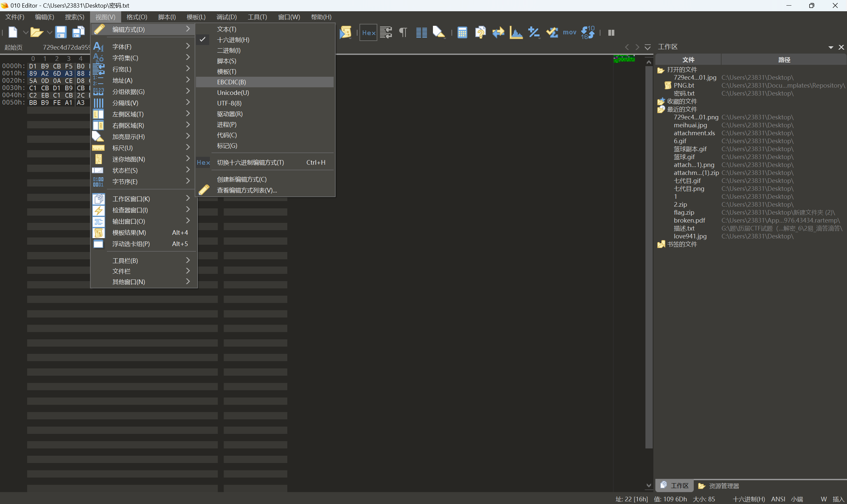Click the Output Window menu icon
This screenshot has width=847, height=504.
coord(99,222)
